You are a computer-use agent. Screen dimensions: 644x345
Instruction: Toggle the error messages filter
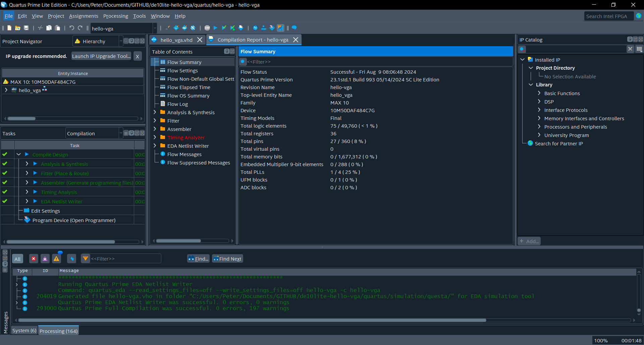point(34,259)
